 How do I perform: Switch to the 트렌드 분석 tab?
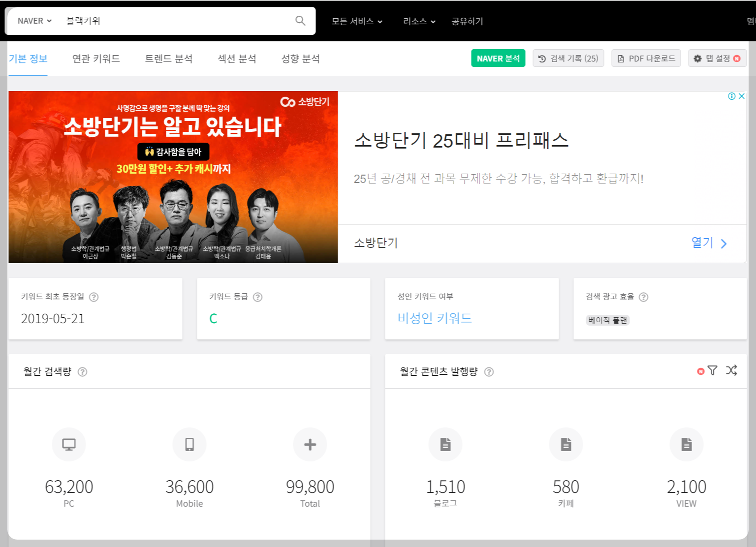(x=169, y=59)
